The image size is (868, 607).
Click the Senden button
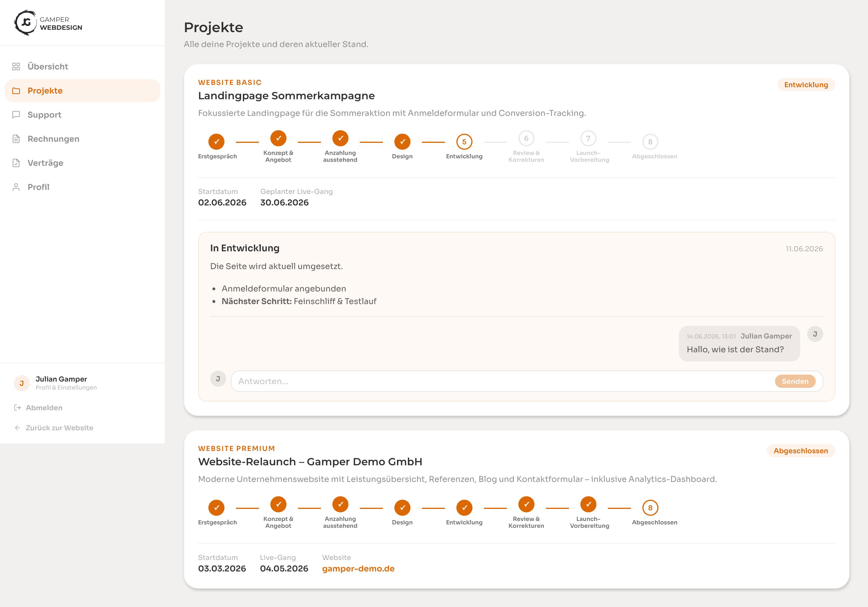tap(795, 381)
